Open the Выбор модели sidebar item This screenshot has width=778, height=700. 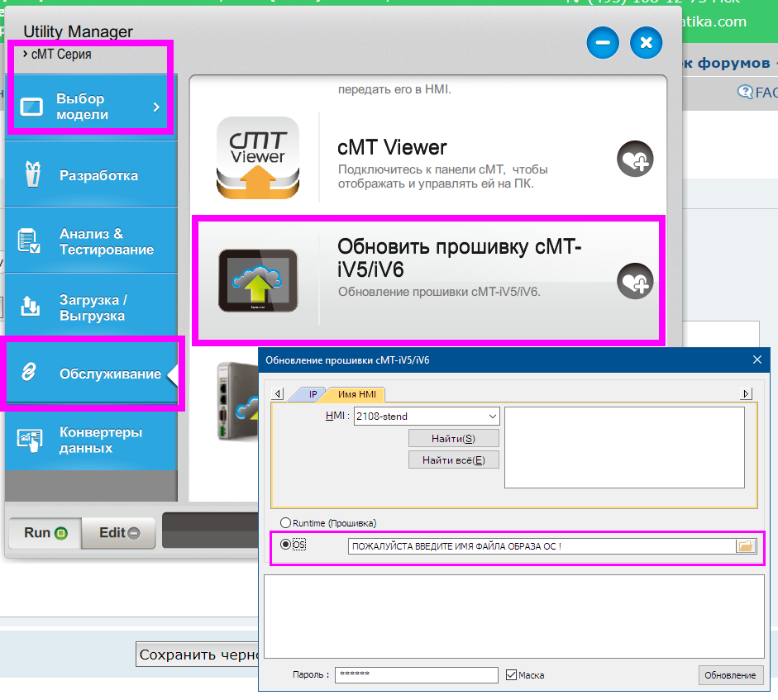coord(91,107)
